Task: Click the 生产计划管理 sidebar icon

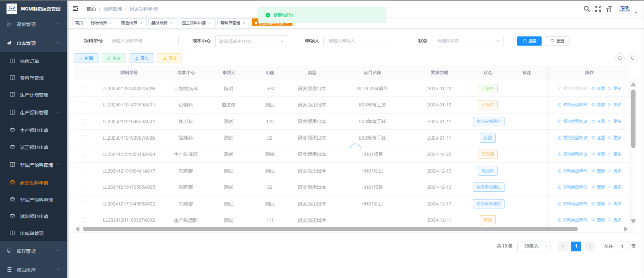Action: pos(13,95)
